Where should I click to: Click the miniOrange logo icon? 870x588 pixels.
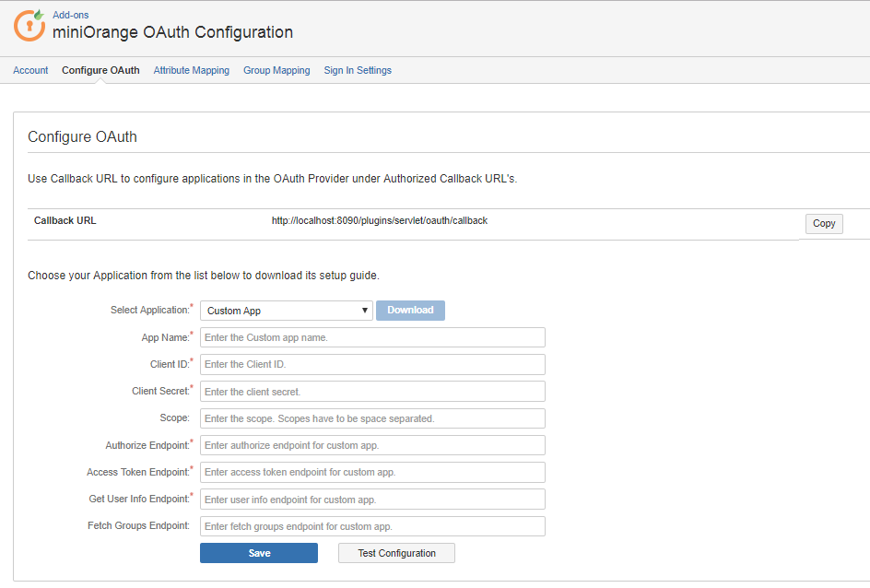click(29, 25)
